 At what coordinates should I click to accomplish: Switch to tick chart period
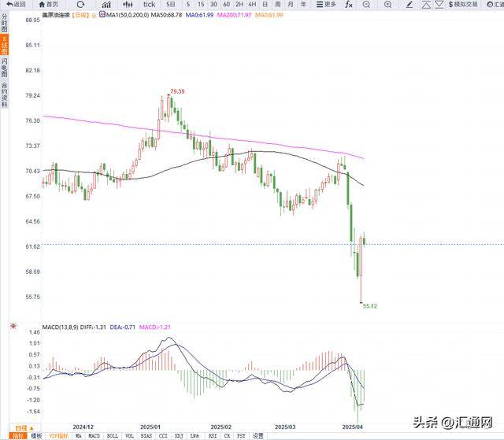[x=148, y=4]
